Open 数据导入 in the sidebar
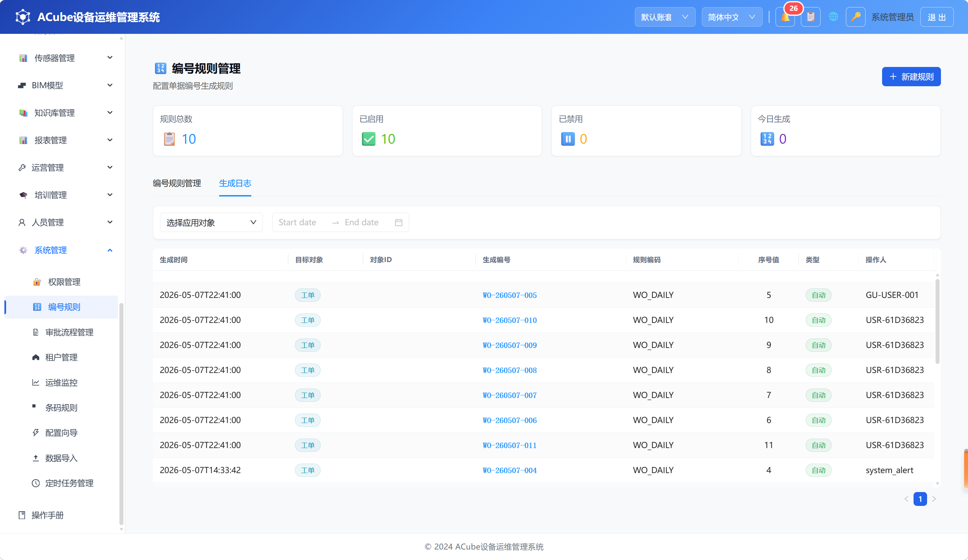Screen dimensions: 968x560 [62, 458]
